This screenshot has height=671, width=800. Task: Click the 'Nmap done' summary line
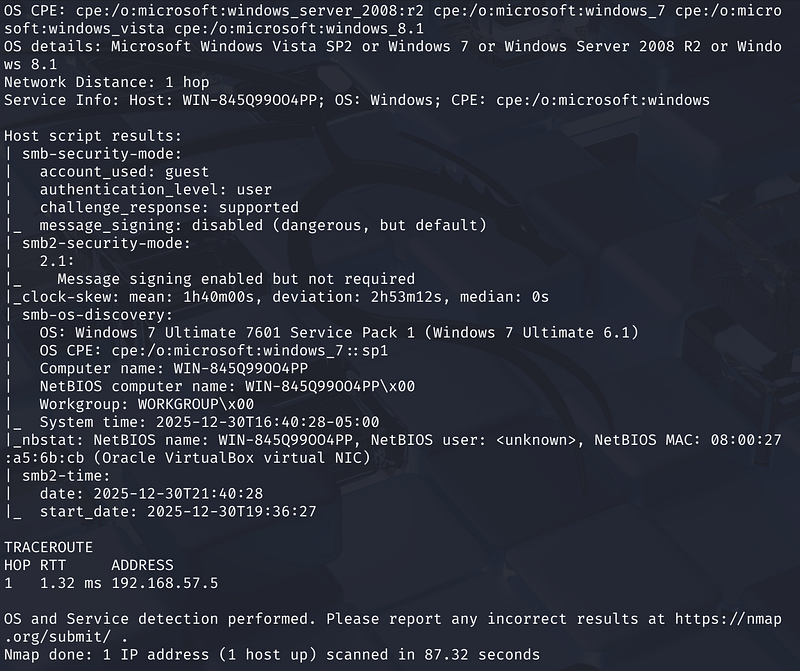270,654
